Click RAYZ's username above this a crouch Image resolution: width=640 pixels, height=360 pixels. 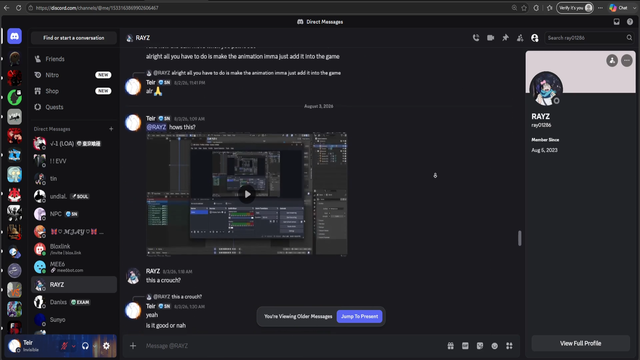153,271
